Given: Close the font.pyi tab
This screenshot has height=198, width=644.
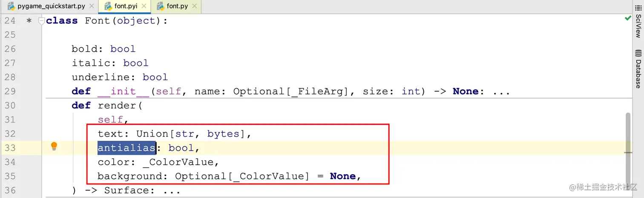Looking at the screenshot, I should click(x=144, y=6).
